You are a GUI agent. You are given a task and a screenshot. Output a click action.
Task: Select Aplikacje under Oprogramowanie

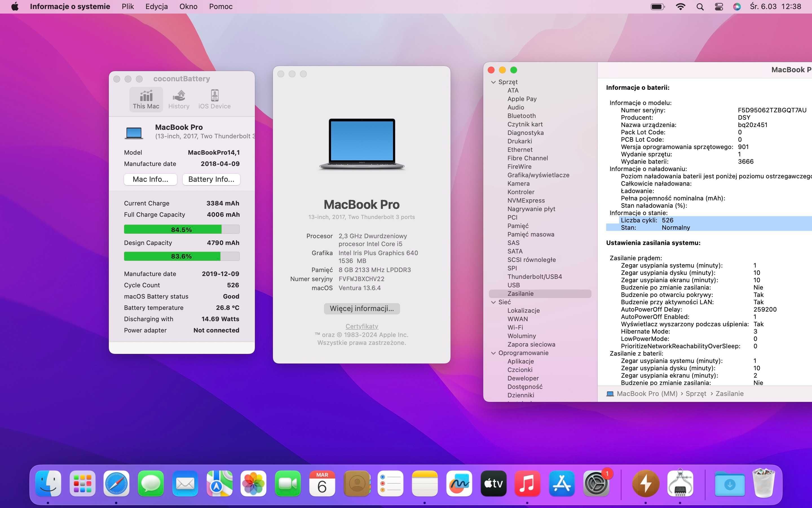520,362
